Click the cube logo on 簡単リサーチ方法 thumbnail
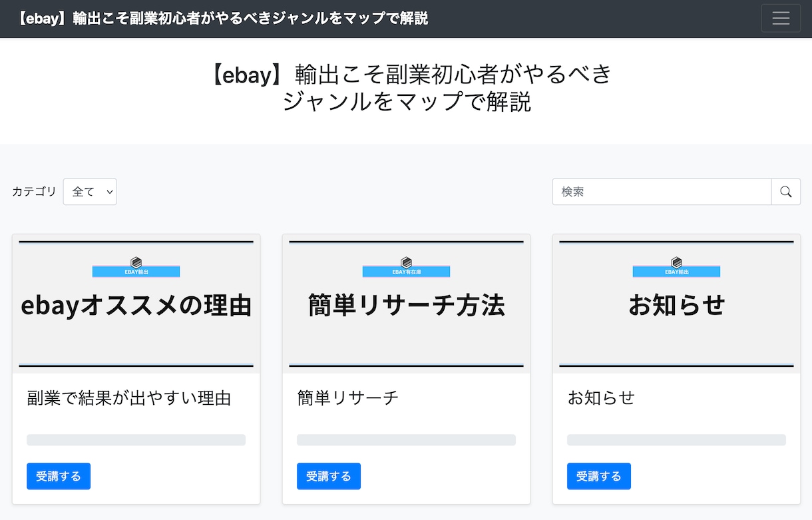This screenshot has height=520, width=812. coord(407,262)
